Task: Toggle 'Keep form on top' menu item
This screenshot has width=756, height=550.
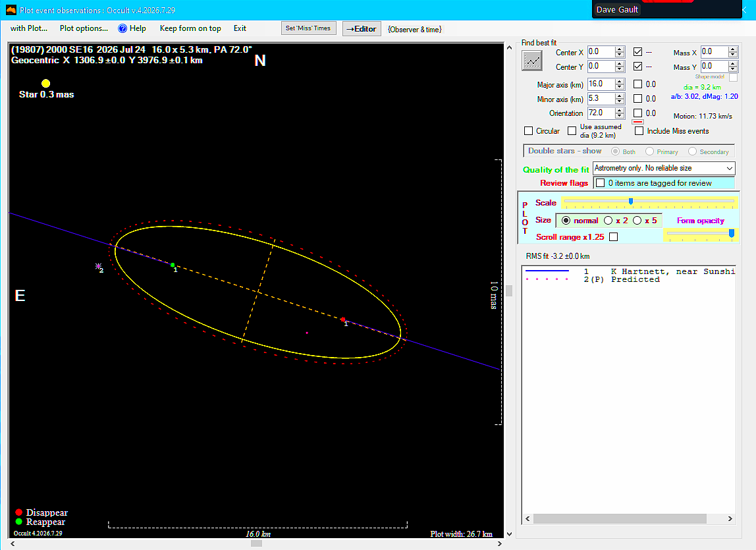Action: [x=190, y=28]
